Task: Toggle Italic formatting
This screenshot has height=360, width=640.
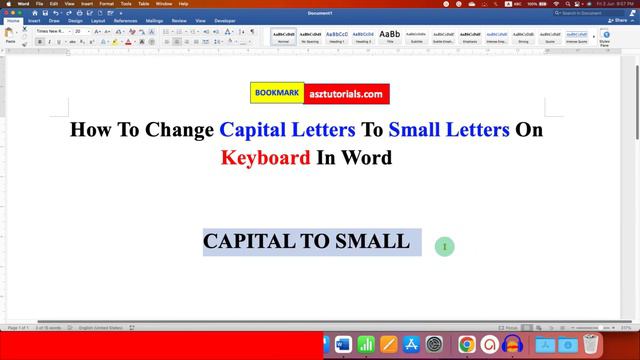Action: (49, 42)
